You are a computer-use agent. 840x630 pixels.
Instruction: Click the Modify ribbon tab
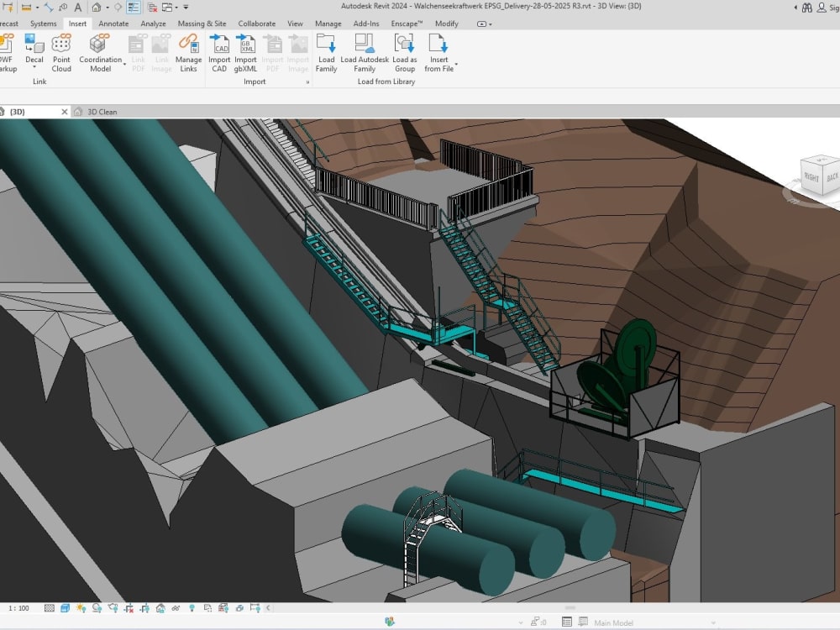click(x=446, y=24)
